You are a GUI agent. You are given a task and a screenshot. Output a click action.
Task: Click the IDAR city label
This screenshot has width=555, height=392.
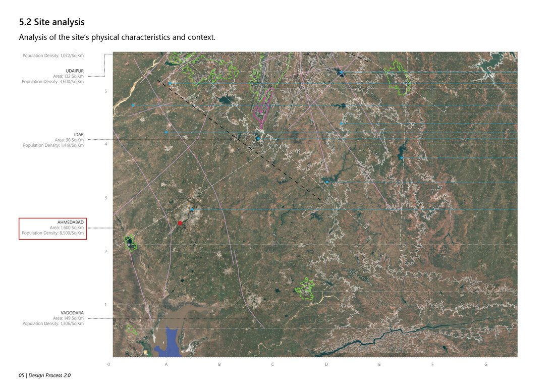[x=79, y=134]
